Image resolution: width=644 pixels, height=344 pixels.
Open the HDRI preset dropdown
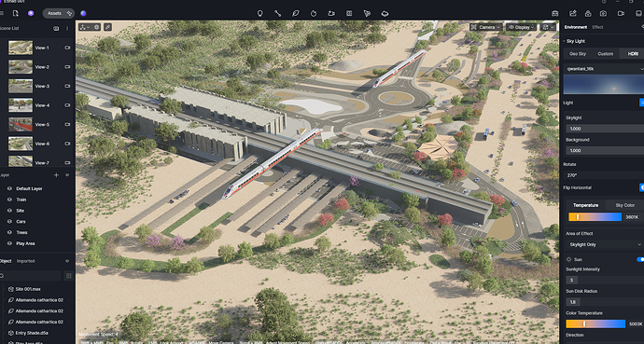point(604,69)
